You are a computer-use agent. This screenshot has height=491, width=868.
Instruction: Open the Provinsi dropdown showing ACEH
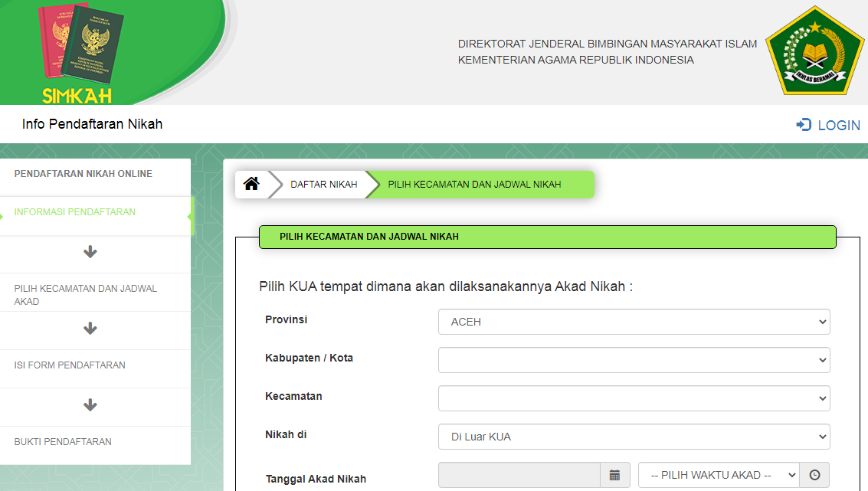point(634,322)
